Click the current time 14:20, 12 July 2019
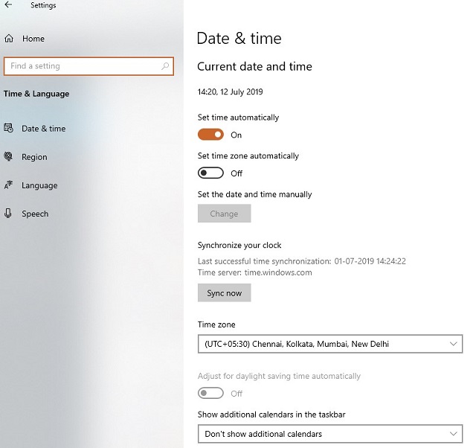476x448 pixels. point(230,92)
